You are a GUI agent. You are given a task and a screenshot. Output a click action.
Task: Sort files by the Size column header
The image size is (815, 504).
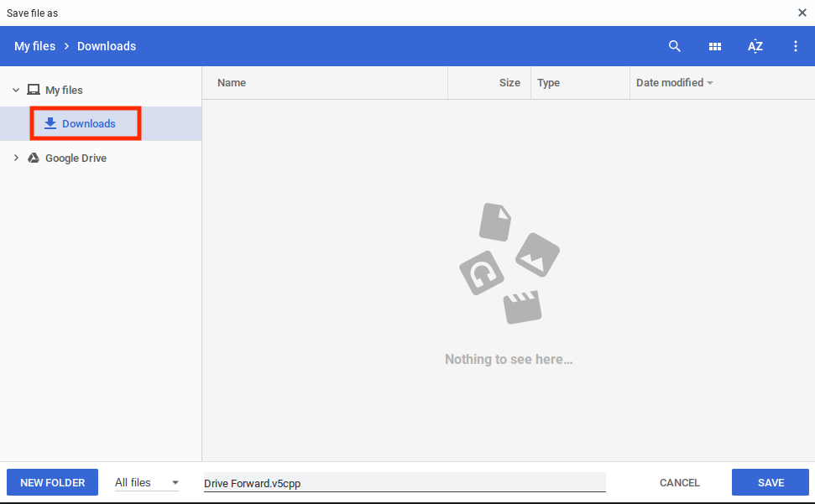[x=509, y=82]
